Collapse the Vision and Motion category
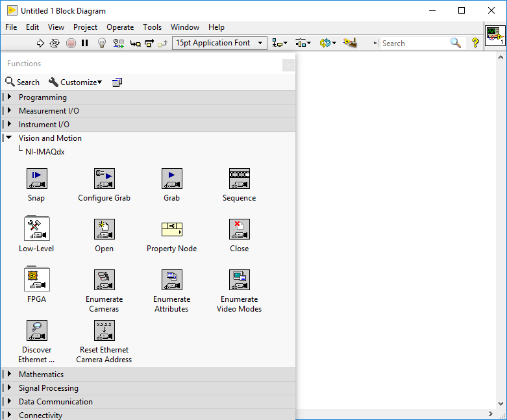The width and height of the screenshot is (507, 420). tap(9, 138)
